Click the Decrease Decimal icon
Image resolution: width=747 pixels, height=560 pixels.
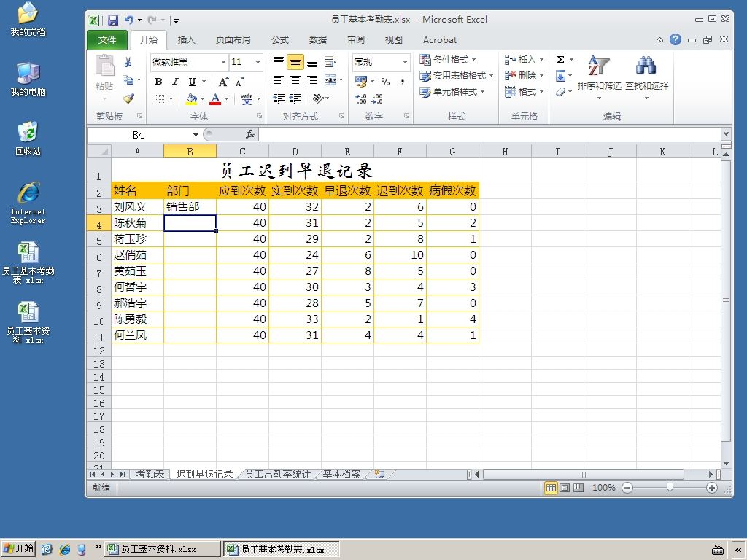[377, 99]
